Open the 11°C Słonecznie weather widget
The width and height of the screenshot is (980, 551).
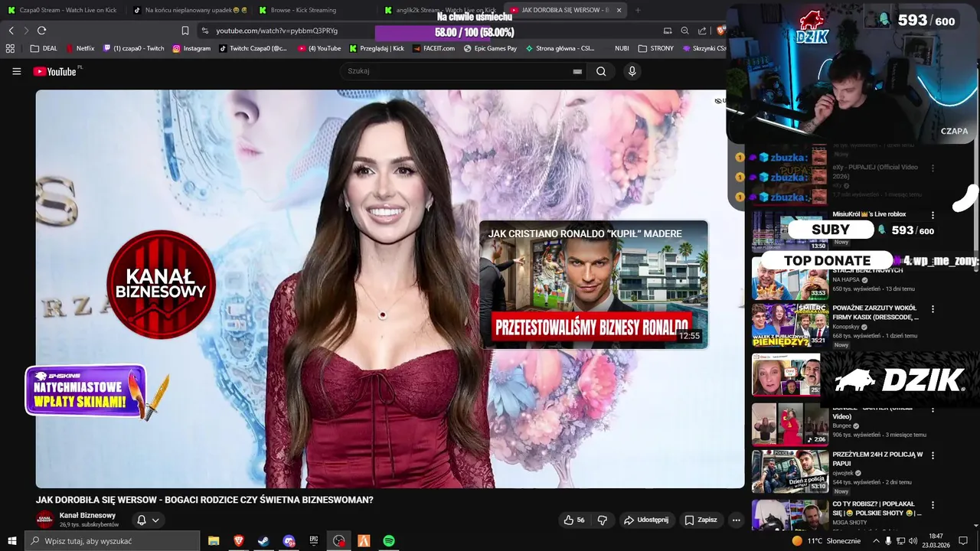(825, 541)
